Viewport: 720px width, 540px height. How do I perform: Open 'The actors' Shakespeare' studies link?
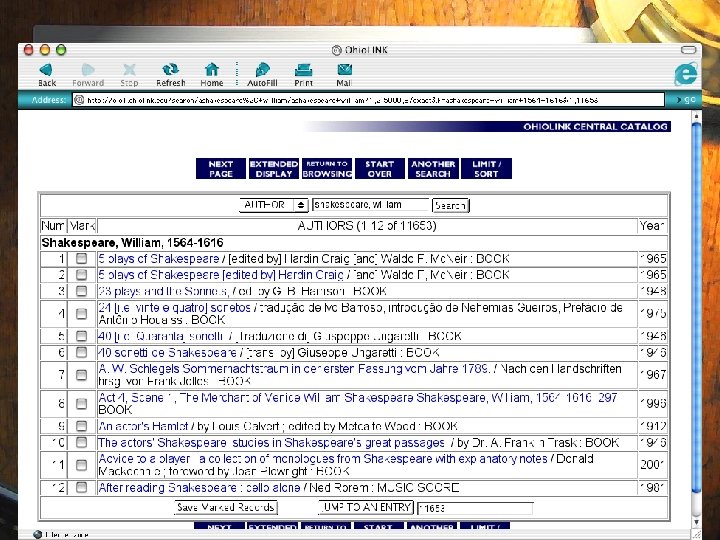click(x=271, y=443)
